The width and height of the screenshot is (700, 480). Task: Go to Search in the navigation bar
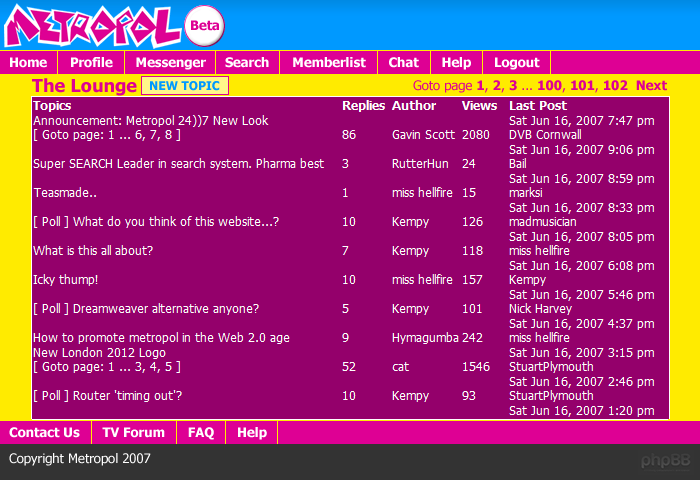[247, 63]
